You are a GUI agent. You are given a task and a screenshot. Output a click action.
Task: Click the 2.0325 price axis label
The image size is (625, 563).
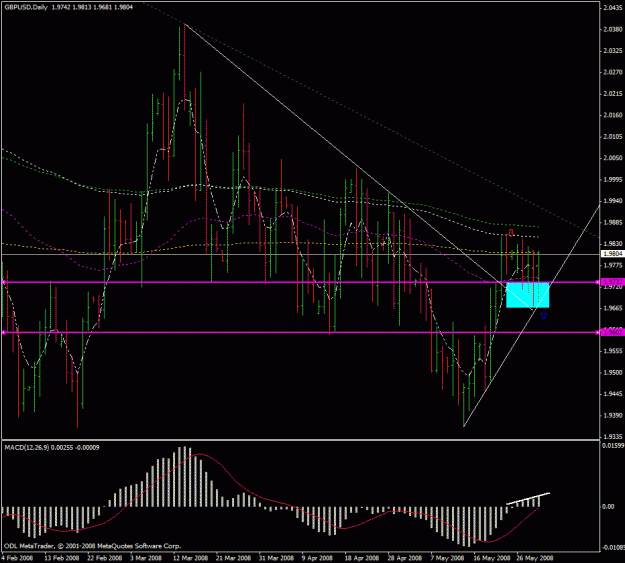[x=613, y=51]
